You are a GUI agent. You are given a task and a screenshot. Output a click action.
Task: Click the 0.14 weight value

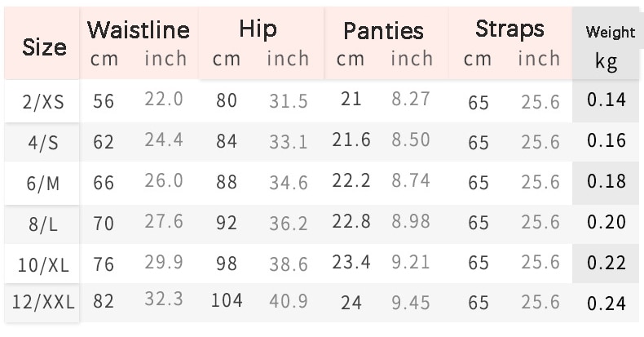coord(607,100)
